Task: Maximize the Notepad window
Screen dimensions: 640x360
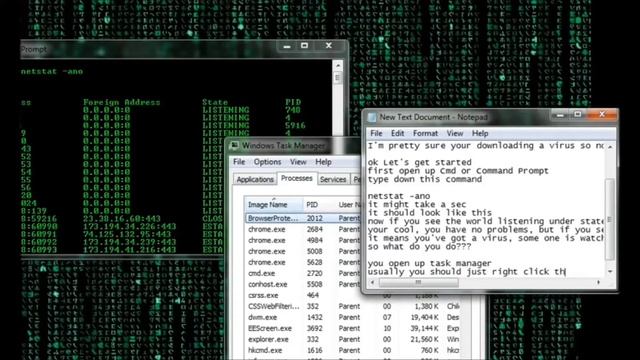Action: [578, 115]
